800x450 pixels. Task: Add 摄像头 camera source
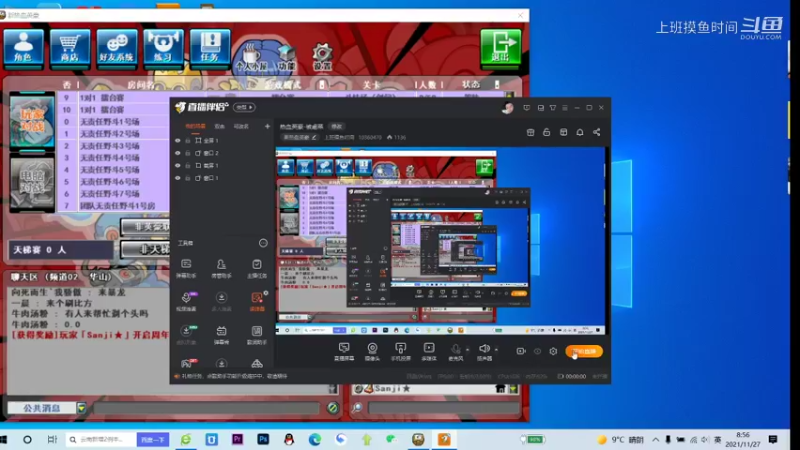[x=372, y=352]
